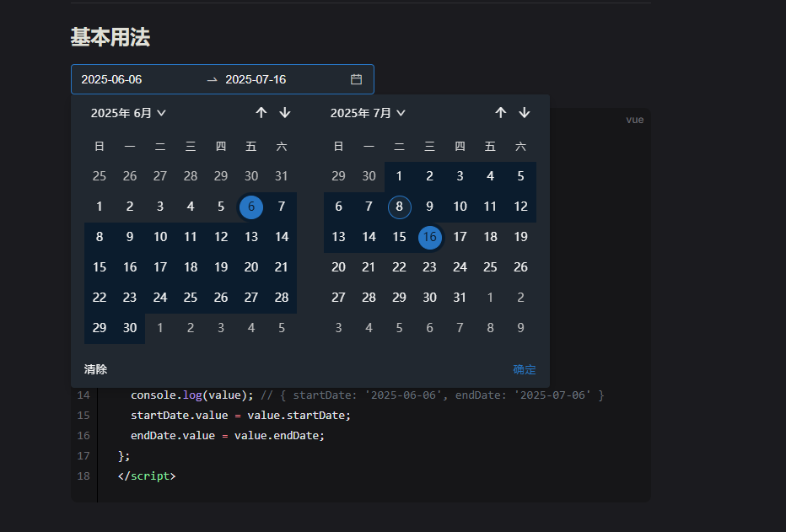The width and height of the screenshot is (786, 532).
Task: Select May 25 greyed date in June panel
Action: click(100, 176)
